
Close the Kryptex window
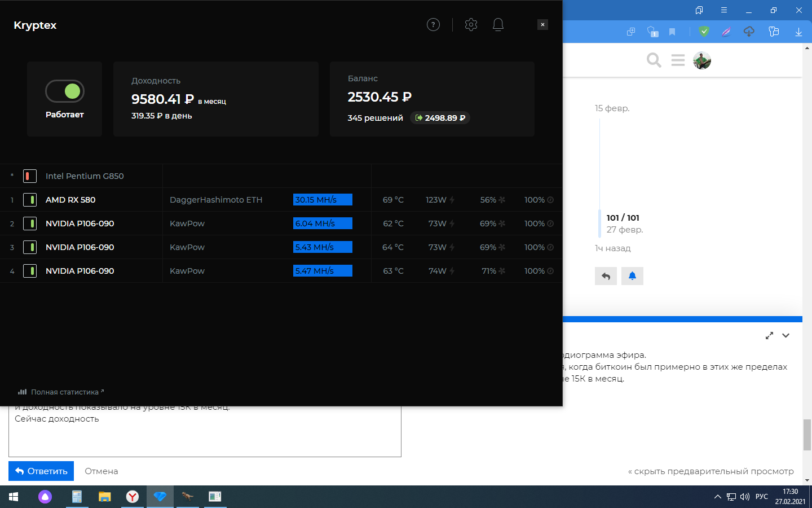click(x=542, y=25)
